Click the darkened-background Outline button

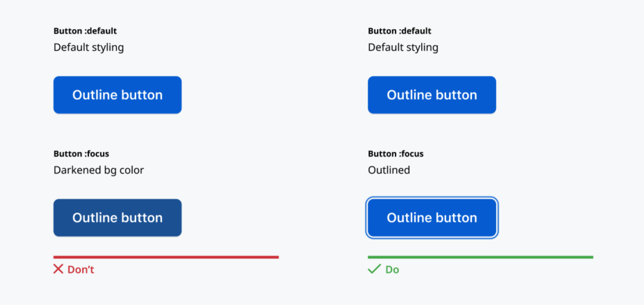pyautogui.click(x=118, y=218)
